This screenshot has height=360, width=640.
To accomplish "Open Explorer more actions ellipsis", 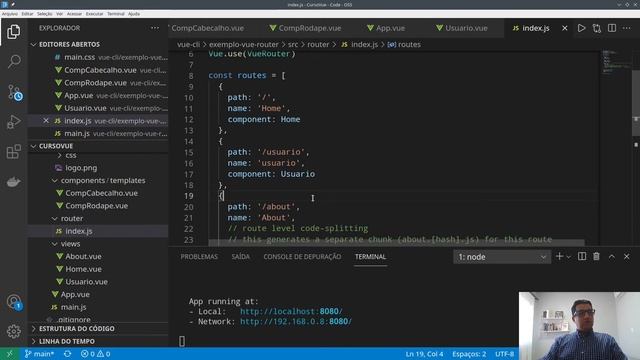I will tap(155, 28).
